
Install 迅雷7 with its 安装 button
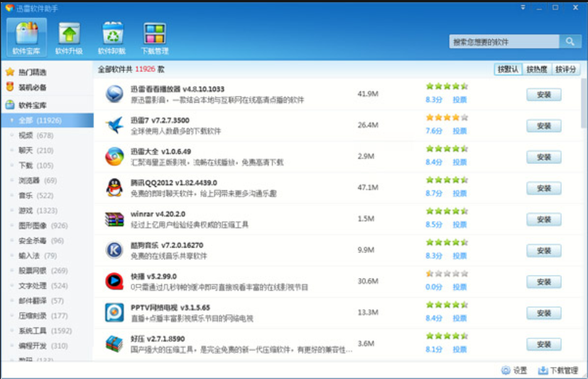(x=544, y=126)
